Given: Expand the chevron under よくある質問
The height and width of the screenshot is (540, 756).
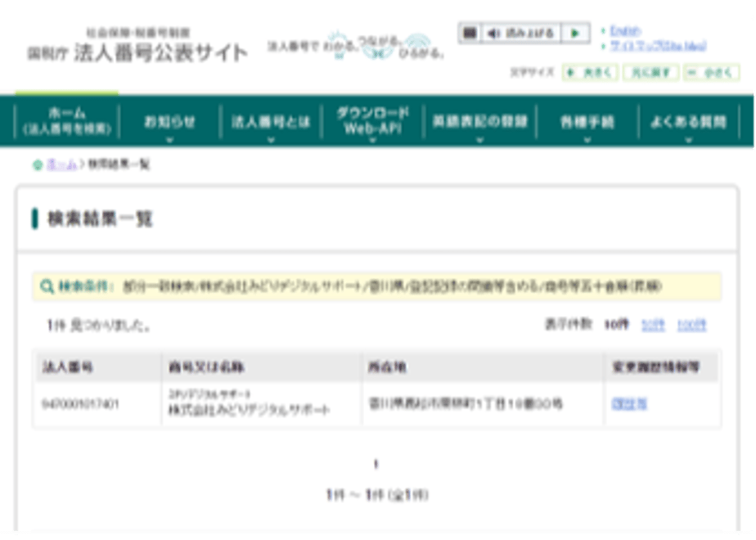Looking at the screenshot, I should [689, 140].
